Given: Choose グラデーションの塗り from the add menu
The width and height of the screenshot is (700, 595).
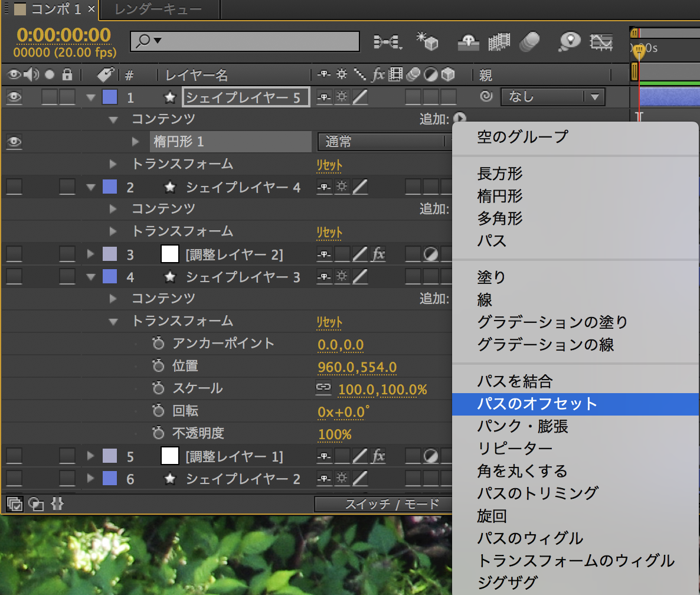Looking at the screenshot, I should (x=575, y=322).
